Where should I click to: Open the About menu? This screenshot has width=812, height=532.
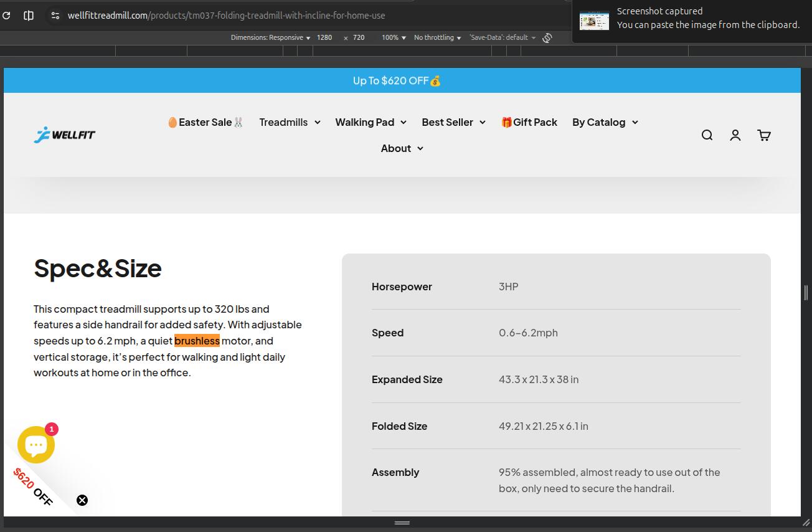(x=402, y=148)
